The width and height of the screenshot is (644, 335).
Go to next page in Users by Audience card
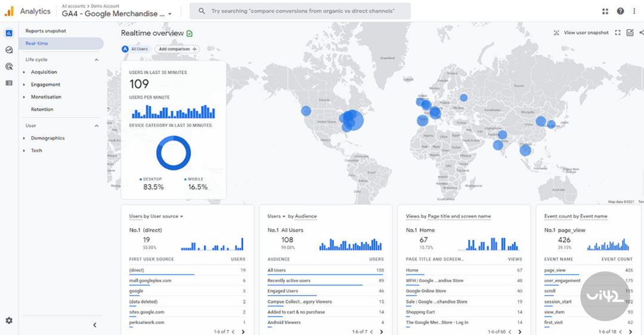[382, 331]
